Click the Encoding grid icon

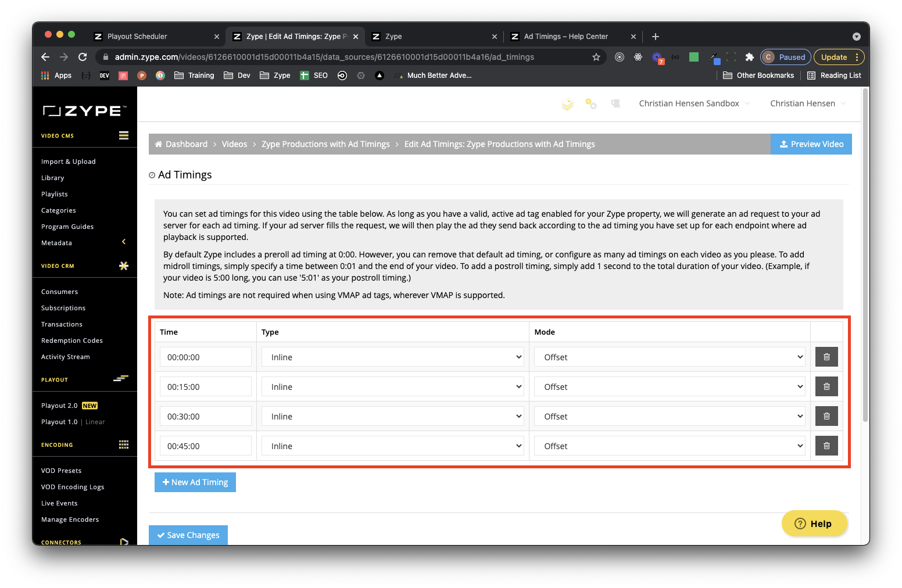coord(124,444)
